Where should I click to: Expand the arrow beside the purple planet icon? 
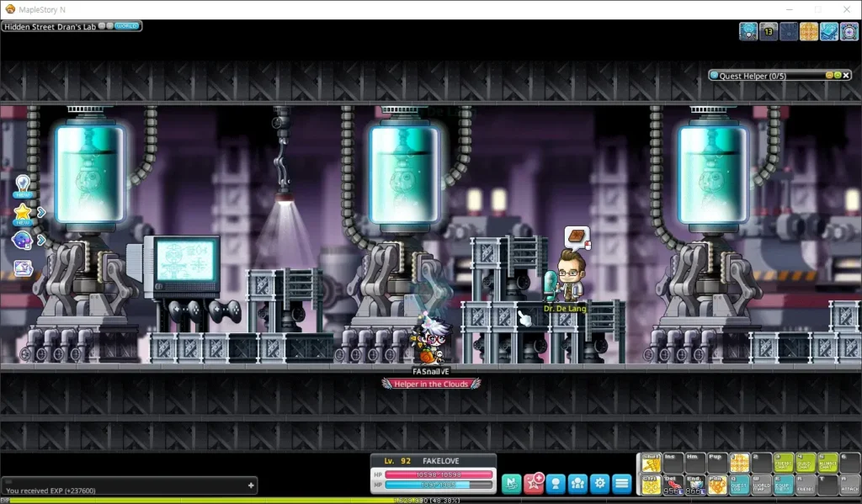41,240
